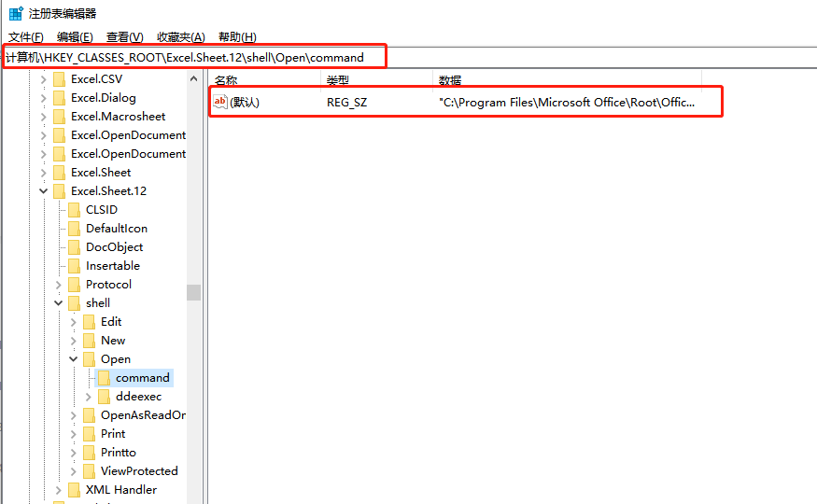Screen dimensions: 817x504
Task: Select the XML Handler folder icon
Action: coord(75,490)
